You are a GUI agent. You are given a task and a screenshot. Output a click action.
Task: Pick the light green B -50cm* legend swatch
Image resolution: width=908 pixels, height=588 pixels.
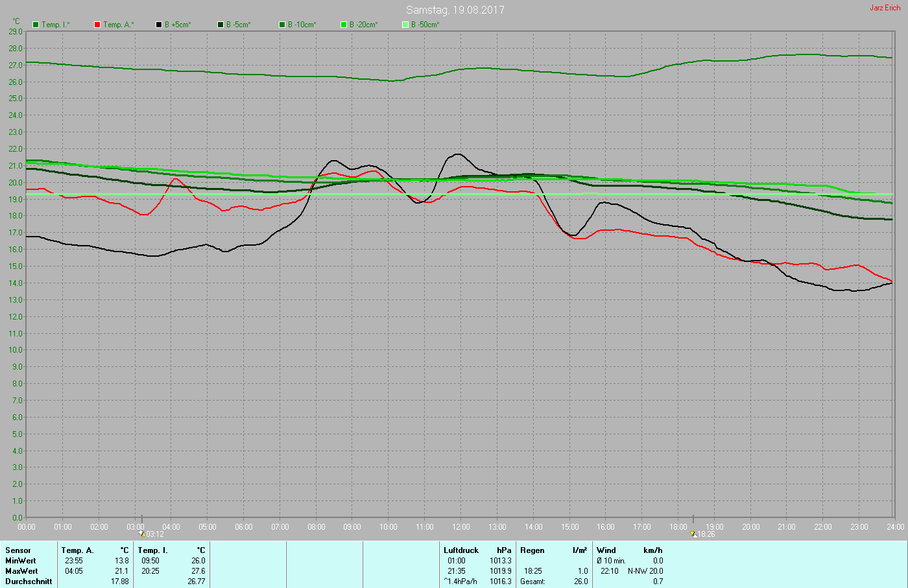pyautogui.click(x=405, y=25)
